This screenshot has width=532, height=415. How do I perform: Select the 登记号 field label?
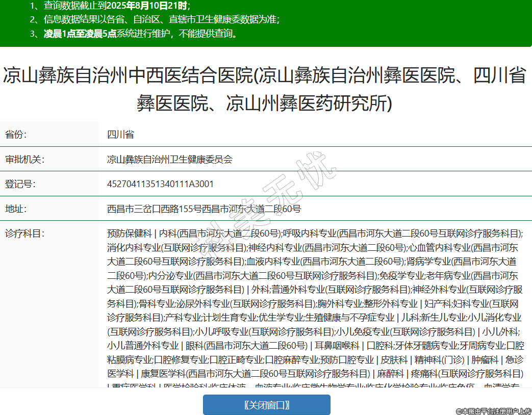click(20, 184)
